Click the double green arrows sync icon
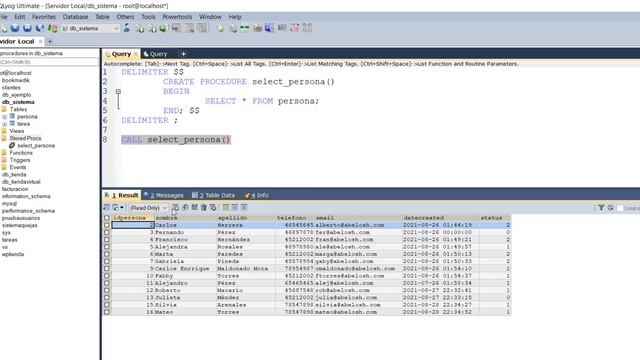This screenshot has width=640, height=360. [x=245, y=28]
